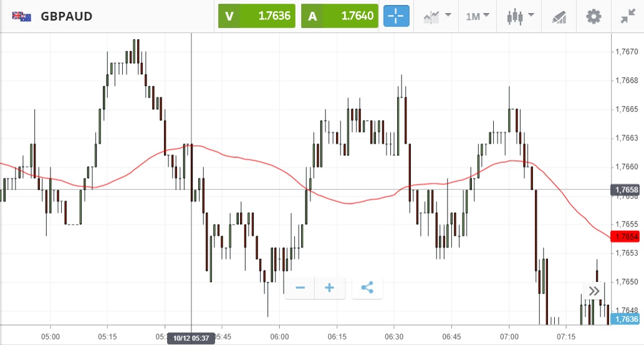644x345 pixels.
Task: Open the candlestick chart type dropdown
Action: 521,16
